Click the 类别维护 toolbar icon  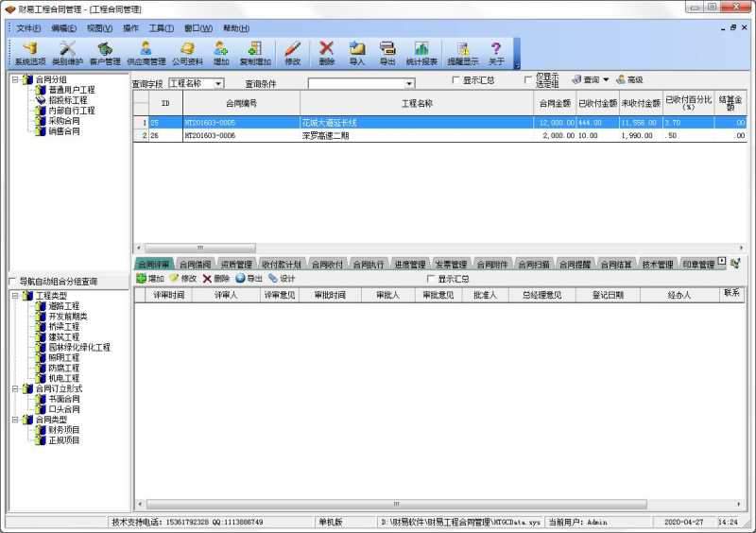(67, 52)
